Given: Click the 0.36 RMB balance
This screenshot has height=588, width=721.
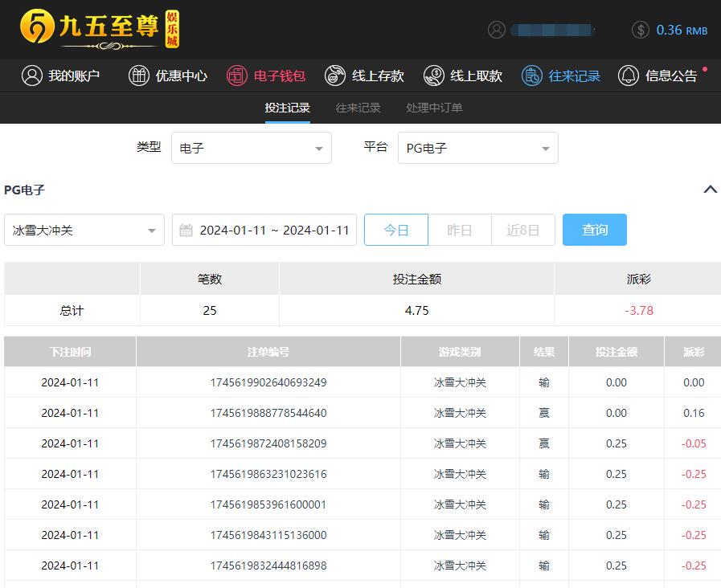Looking at the screenshot, I should pyautogui.click(x=682, y=30).
